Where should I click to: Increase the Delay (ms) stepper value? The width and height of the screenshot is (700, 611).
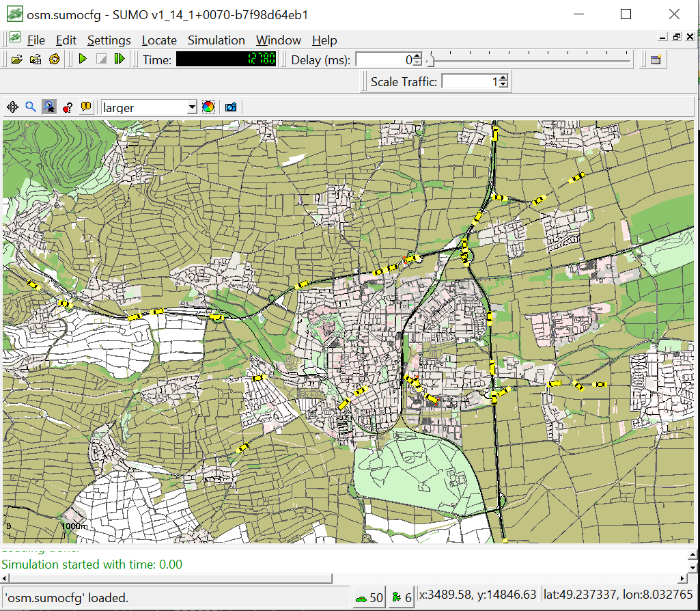point(418,56)
